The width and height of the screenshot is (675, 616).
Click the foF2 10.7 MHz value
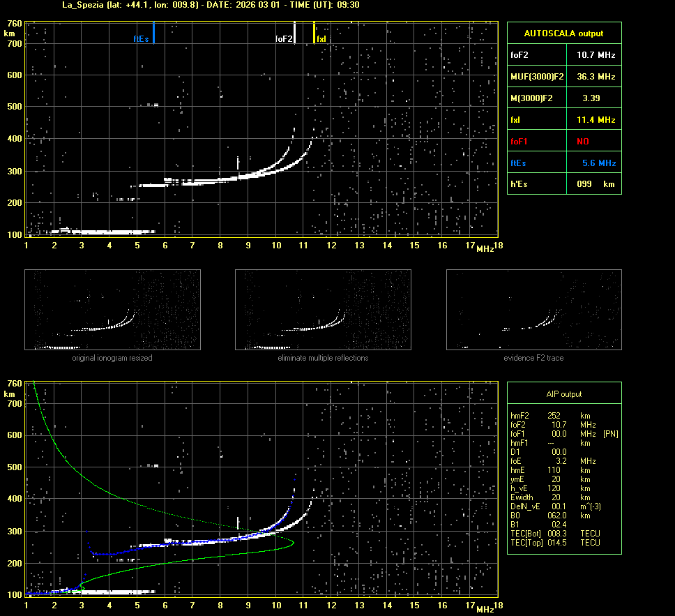(x=596, y=54)
